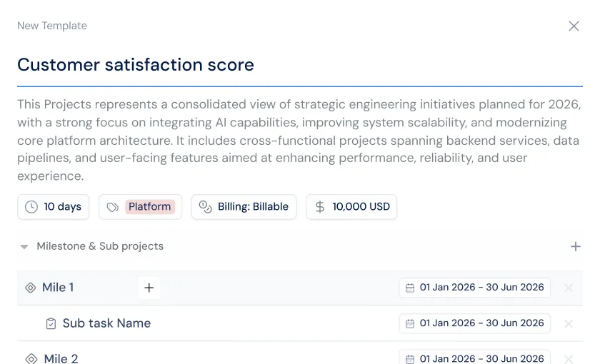The width and height of the screenshot is (600, 364).
Task: Open the tags selector chip
Action: pyautogui.click(x=141, y=207)
